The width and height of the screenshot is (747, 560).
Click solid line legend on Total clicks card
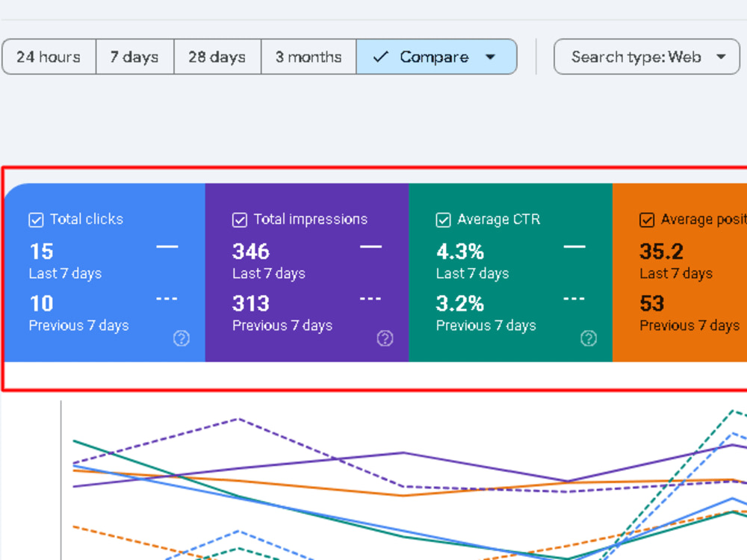click(x=167, y=246)
